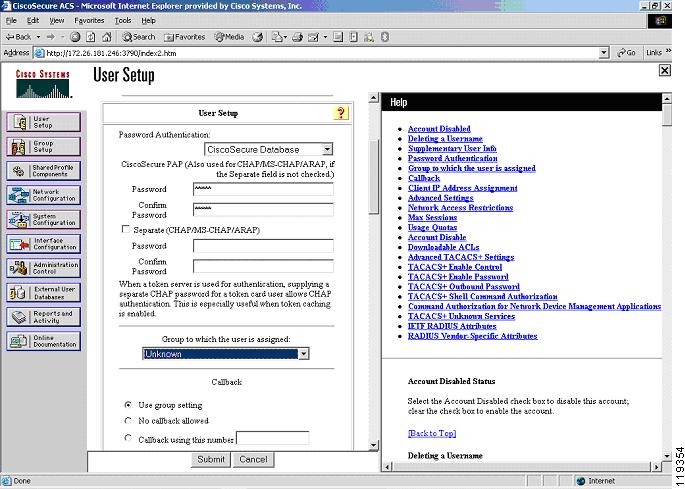The image size is (685, 489).
Task: Open the Account Disabled help link
Action: pyautogui.click(x=439, y=128)
